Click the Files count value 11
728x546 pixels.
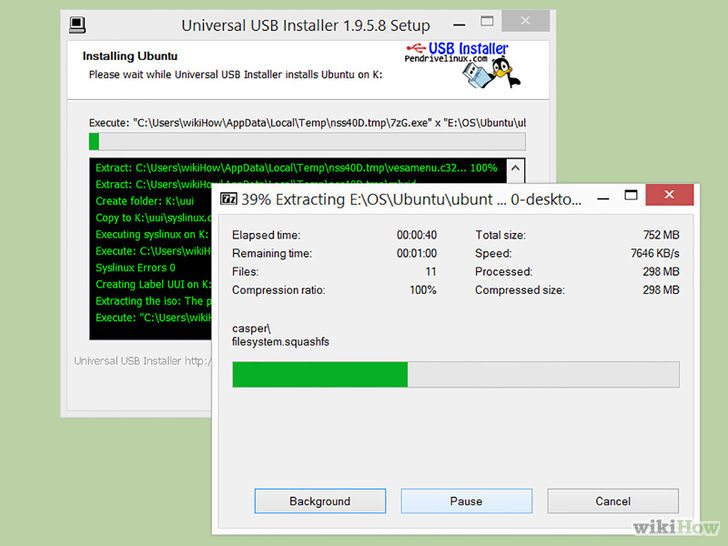point(431,272)
